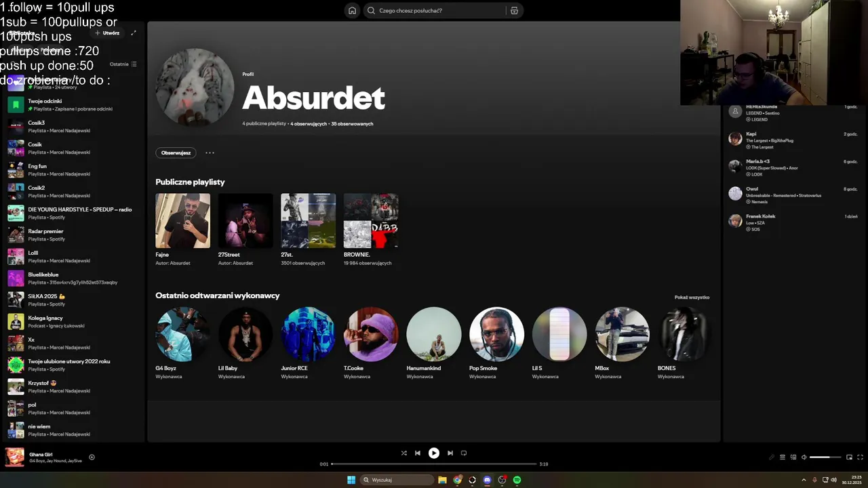
Task: Open artist BONES
Action: (684, 343)
